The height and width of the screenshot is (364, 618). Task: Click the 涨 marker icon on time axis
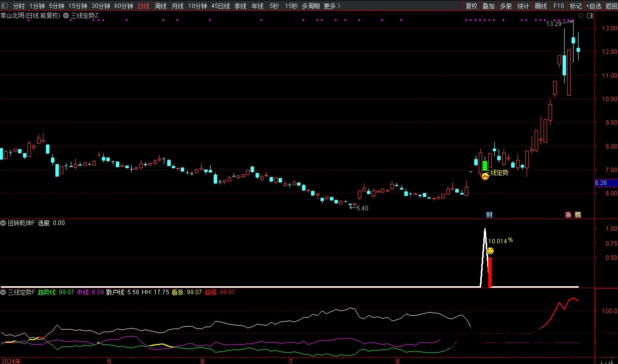(x=568, y=215)
